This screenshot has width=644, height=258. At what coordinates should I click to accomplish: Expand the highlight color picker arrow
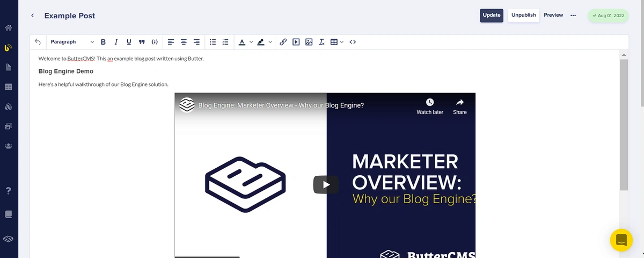click(x=270, y=42)
